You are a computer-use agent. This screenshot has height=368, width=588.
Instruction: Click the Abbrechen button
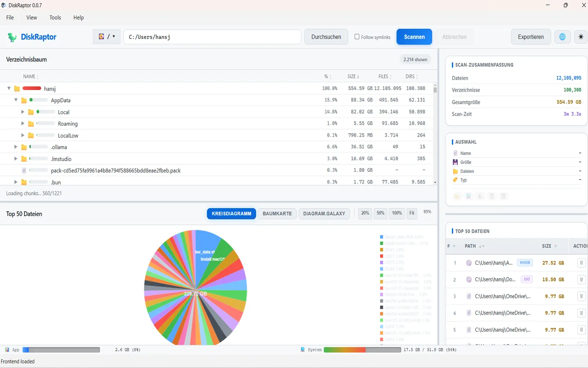[x=454, y=37]
